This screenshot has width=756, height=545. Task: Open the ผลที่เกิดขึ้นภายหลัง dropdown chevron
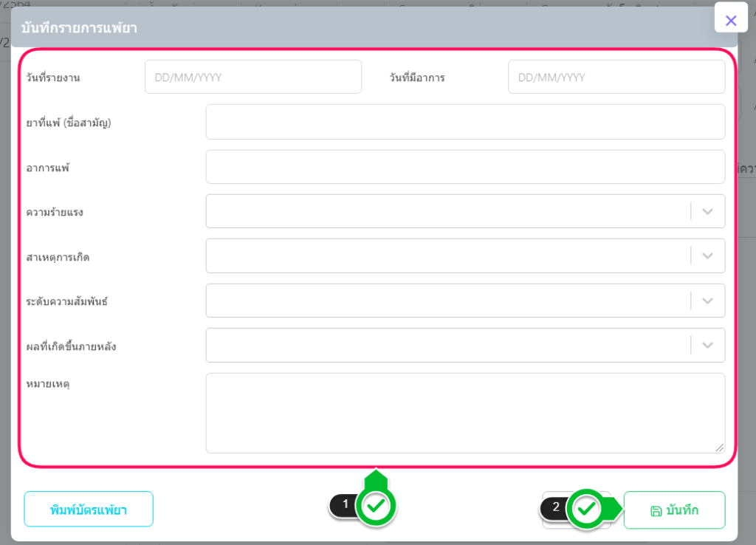click(707, 345)
